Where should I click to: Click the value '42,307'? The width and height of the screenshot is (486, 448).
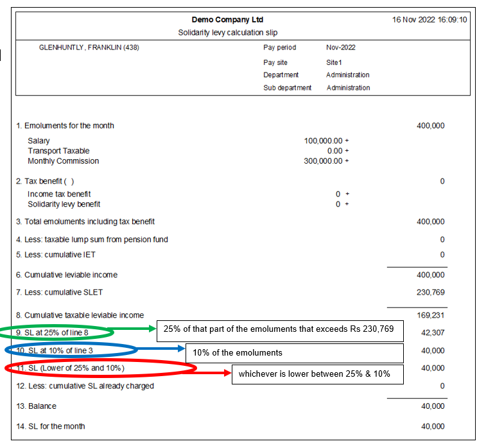(433, 332)
